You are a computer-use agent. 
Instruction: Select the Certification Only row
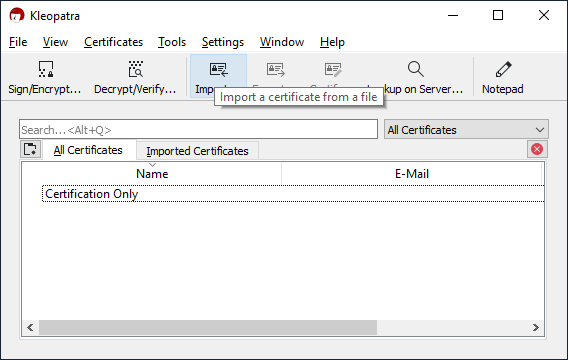coord(293,194)
